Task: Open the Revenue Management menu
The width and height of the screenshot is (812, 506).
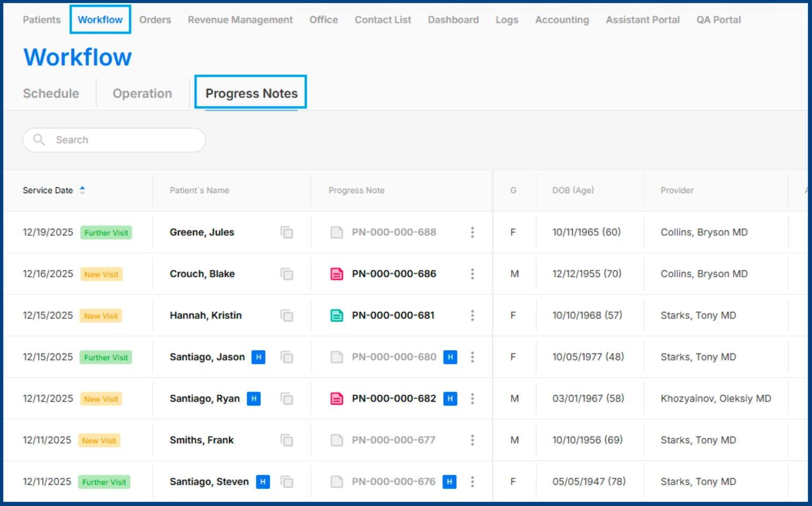Action: tap(240, 20)
